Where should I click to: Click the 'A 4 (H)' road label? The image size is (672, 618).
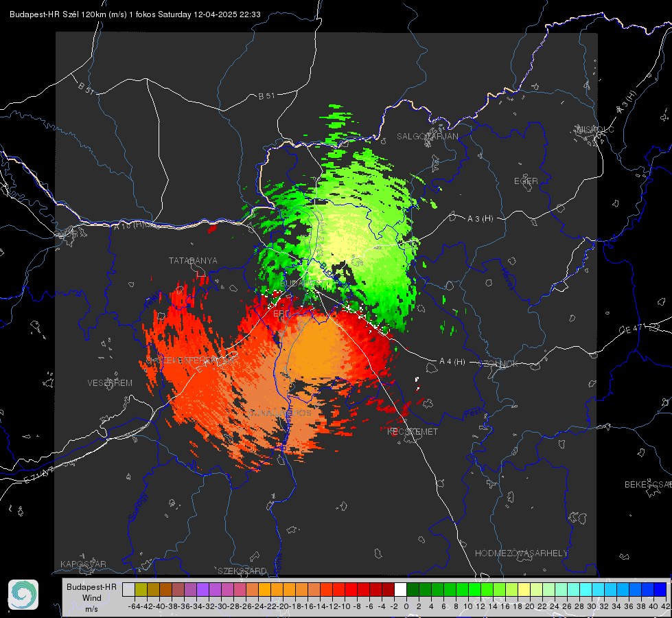[x=452, y=362]
